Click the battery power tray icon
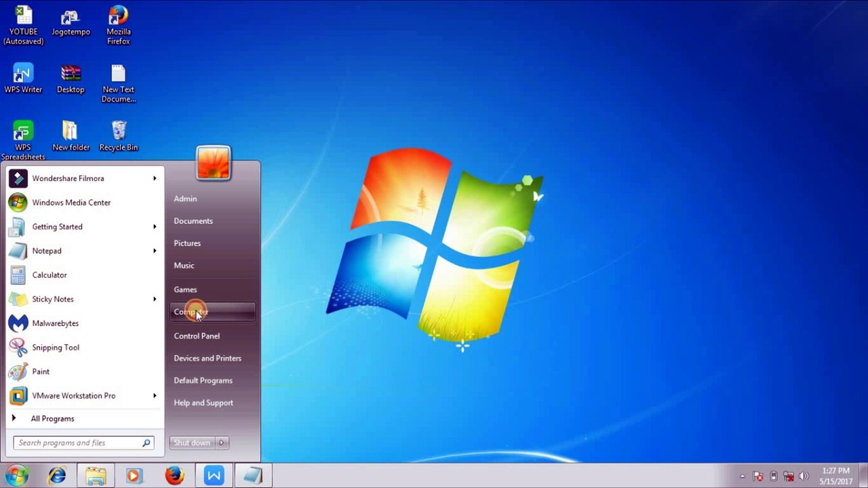Screen dimensions: 868x488 coord(773,476)
